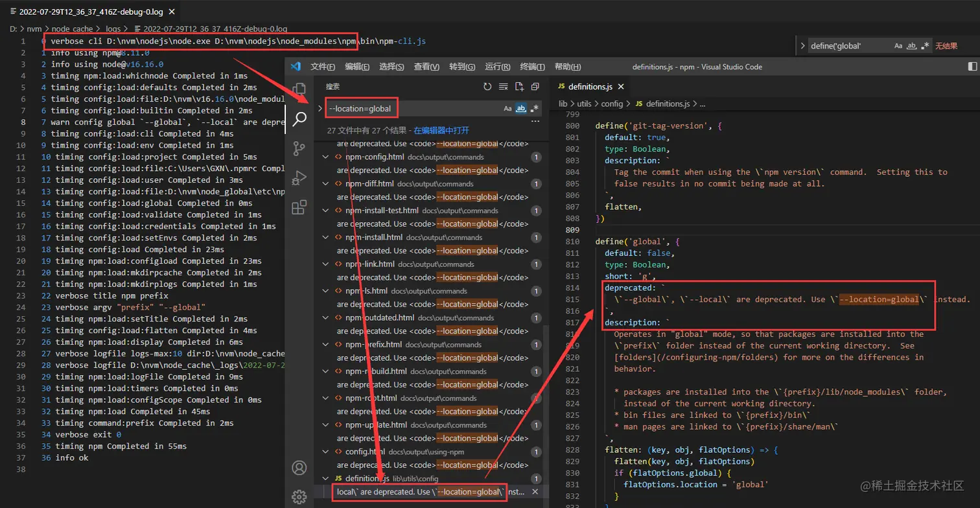Toggle Match Case in log find widget

[x=898, y=46]
